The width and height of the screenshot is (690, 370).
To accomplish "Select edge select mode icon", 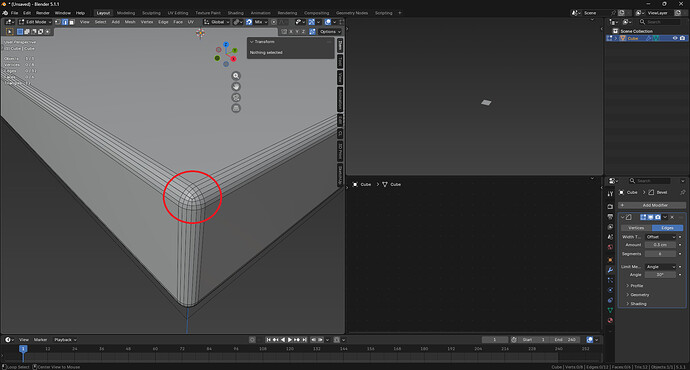I will [x=65, y=22].
